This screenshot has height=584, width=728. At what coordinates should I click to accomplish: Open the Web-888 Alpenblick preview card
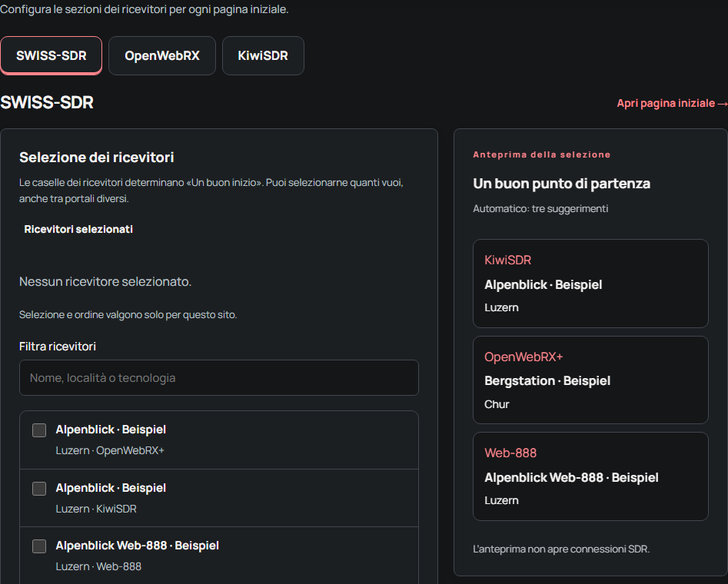click(590, 476)
